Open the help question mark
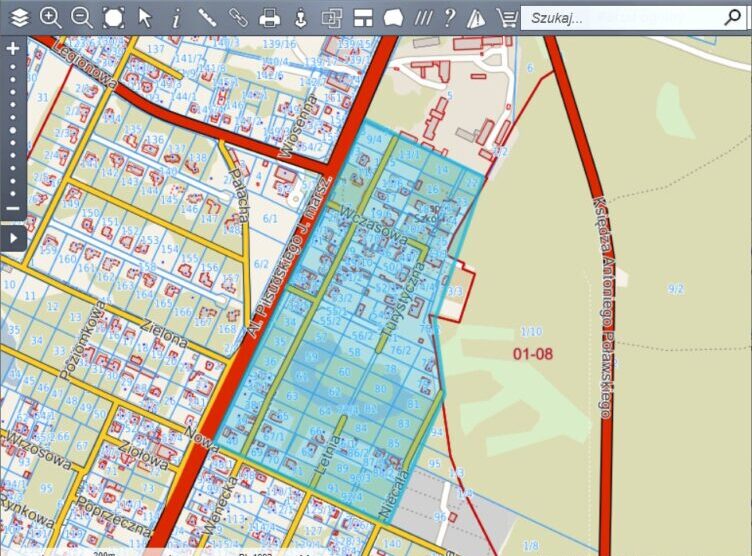Screen dimensions: 752x556 pos(449,17)
